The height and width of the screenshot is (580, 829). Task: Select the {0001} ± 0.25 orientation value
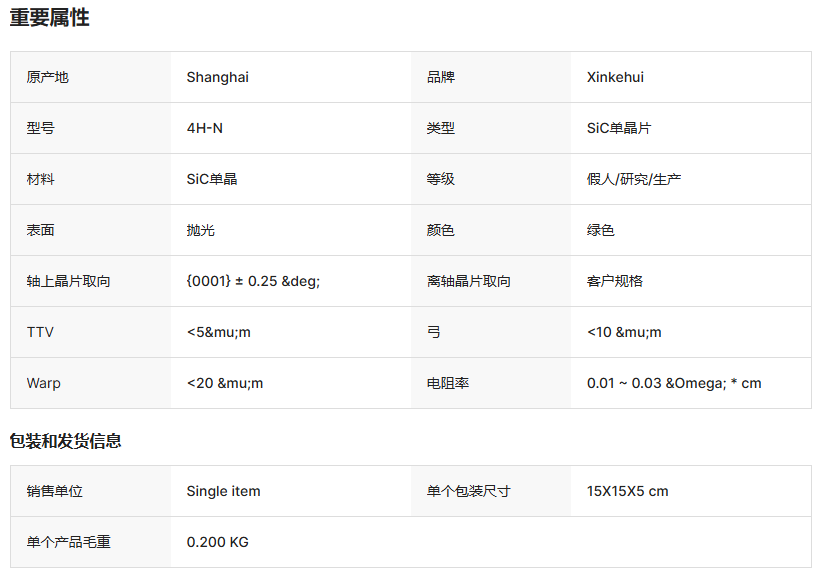click(x=253, y=281)
